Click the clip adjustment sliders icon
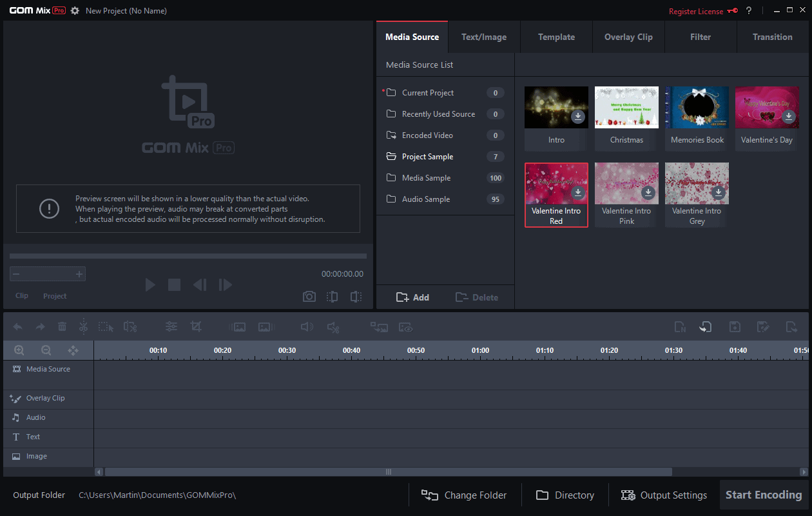The width and height of the screenshot is (812, 516). pyautogui.click(x=171, y=327)
